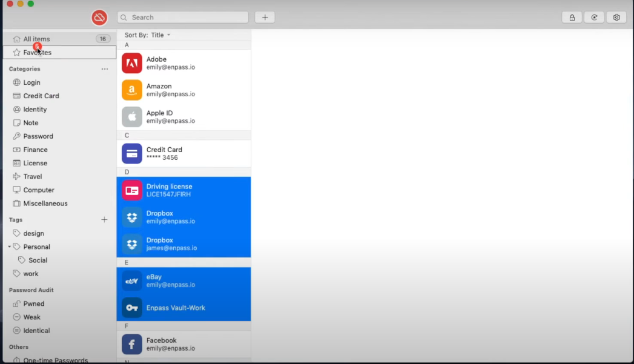634x364 pixels.
Task: Click the plus icon beside Tags
Action: (104, 220)
